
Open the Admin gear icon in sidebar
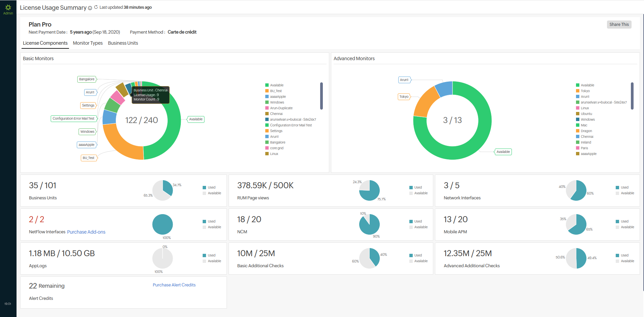(8, 8)
